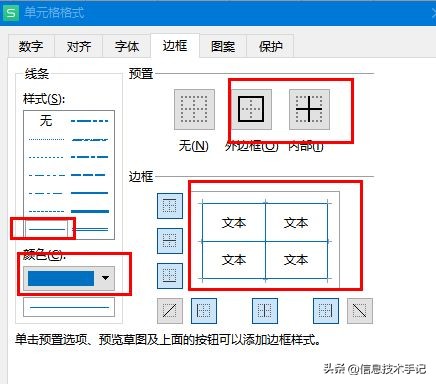This screenshot has width=436, height=384.
Task: Select the thickest solid line style
Action: (x=90, y=211)
